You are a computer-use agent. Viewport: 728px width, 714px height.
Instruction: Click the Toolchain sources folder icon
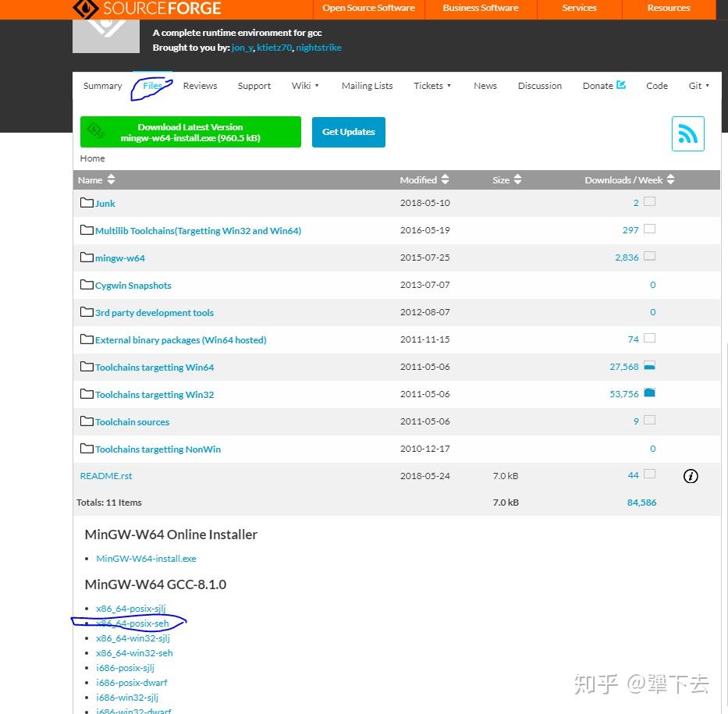(87, 421)
